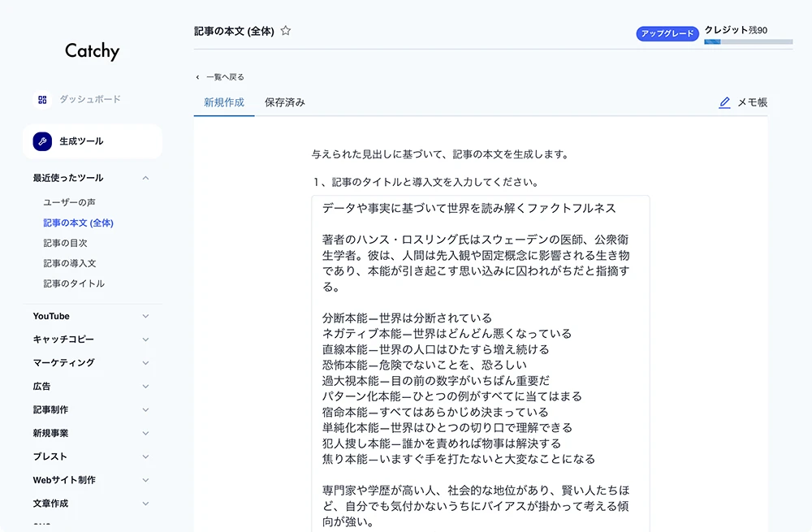Click the dashboard grid icon
Viewport: 812px width, 532px height.
[x=42, y=99]
